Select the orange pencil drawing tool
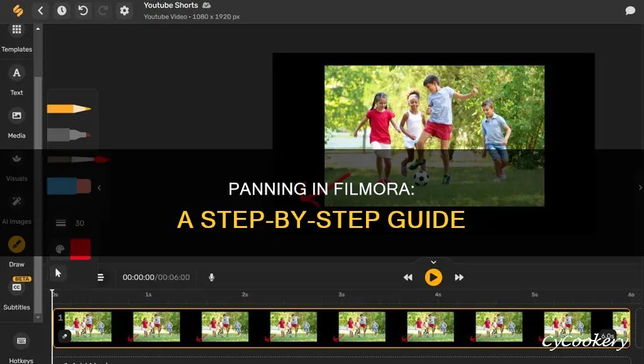Viewport: 644px width, 364px height. pos(69,108)
